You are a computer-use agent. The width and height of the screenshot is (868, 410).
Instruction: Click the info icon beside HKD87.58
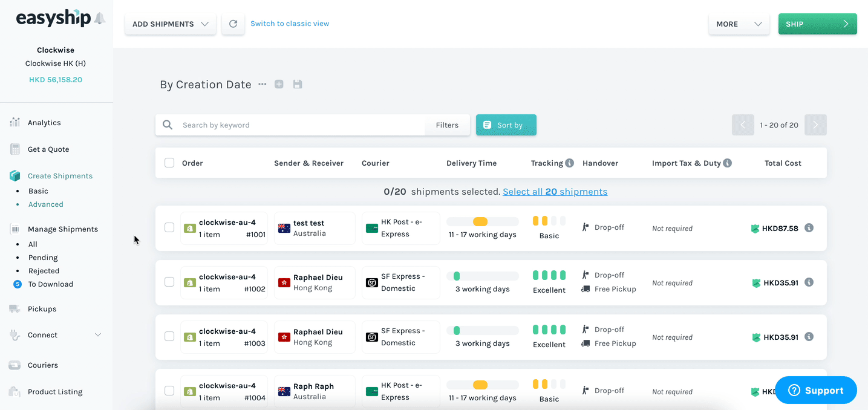(809, 228)
